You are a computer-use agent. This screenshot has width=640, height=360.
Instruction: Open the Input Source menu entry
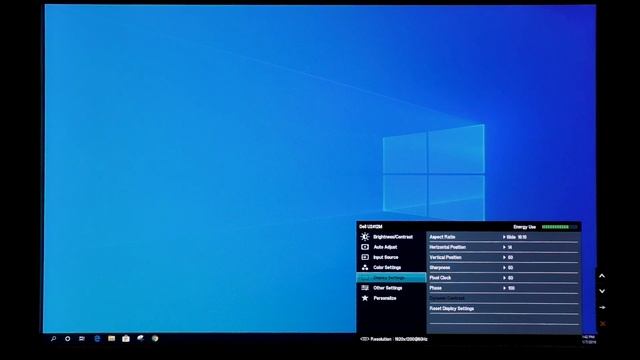point(391,257)
